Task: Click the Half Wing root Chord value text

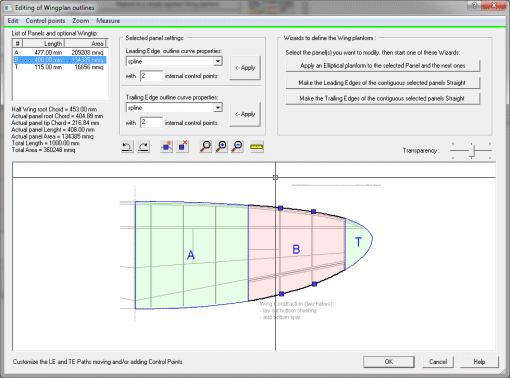Action: coord(54,109)
